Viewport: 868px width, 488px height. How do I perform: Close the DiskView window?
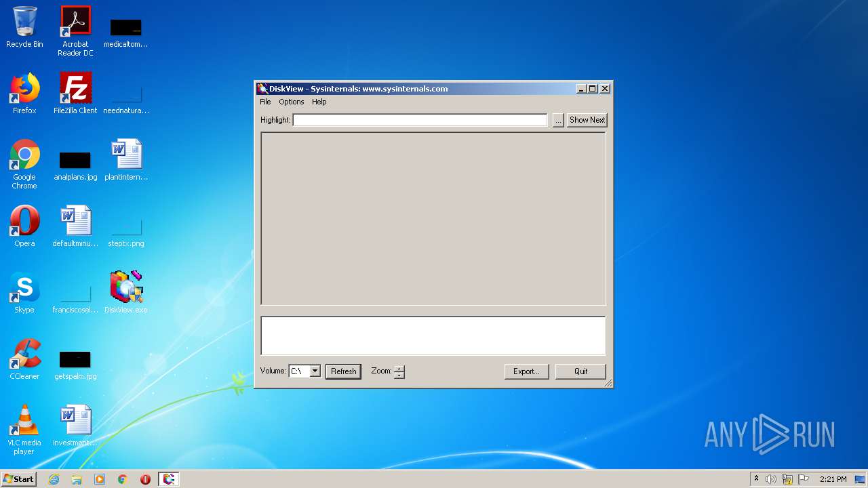point(605,89)
